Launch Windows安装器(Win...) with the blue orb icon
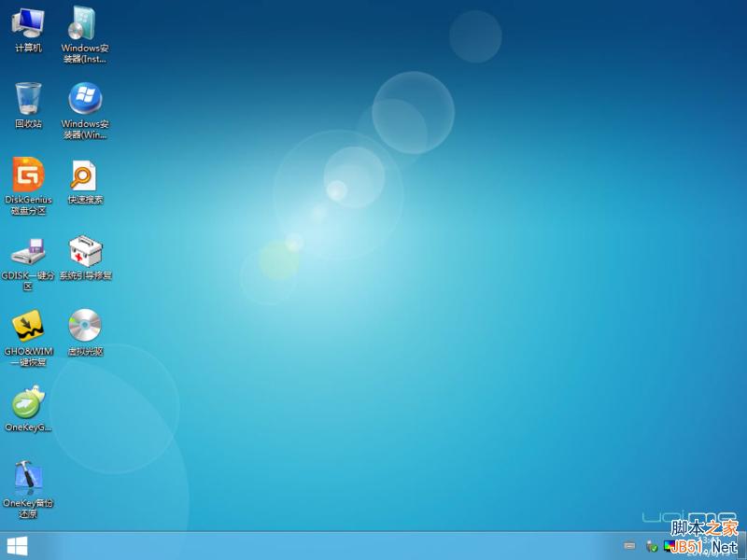 click(x=85, y=110)
